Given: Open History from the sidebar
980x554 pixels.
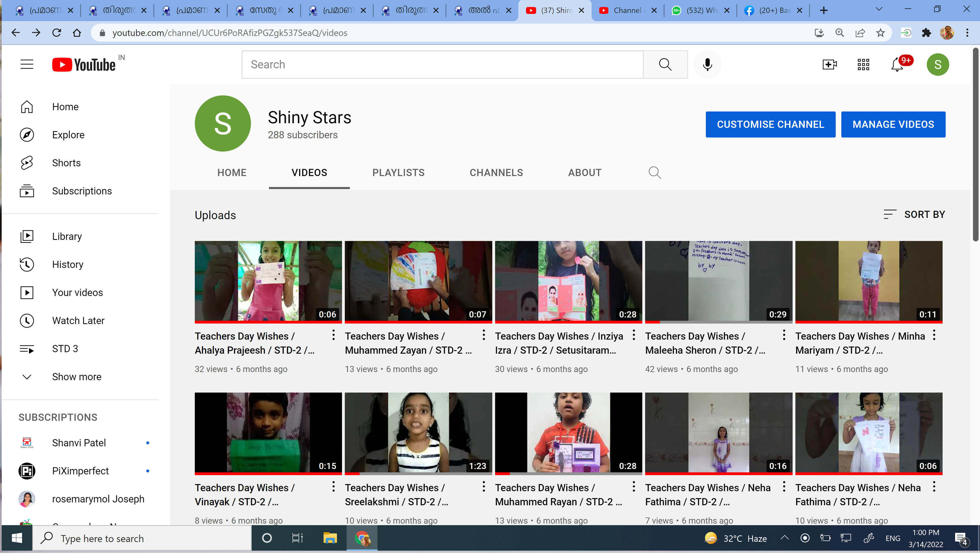Looking at the screenshot, I should (x=67, y=265).
